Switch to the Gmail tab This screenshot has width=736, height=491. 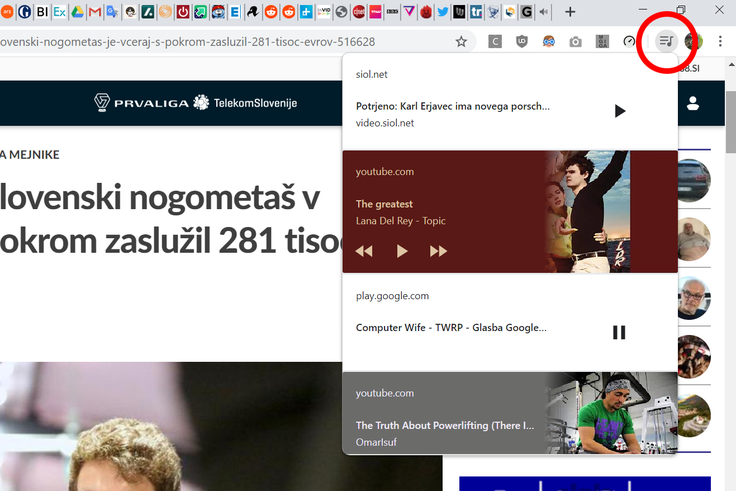(x=95, y=12)
